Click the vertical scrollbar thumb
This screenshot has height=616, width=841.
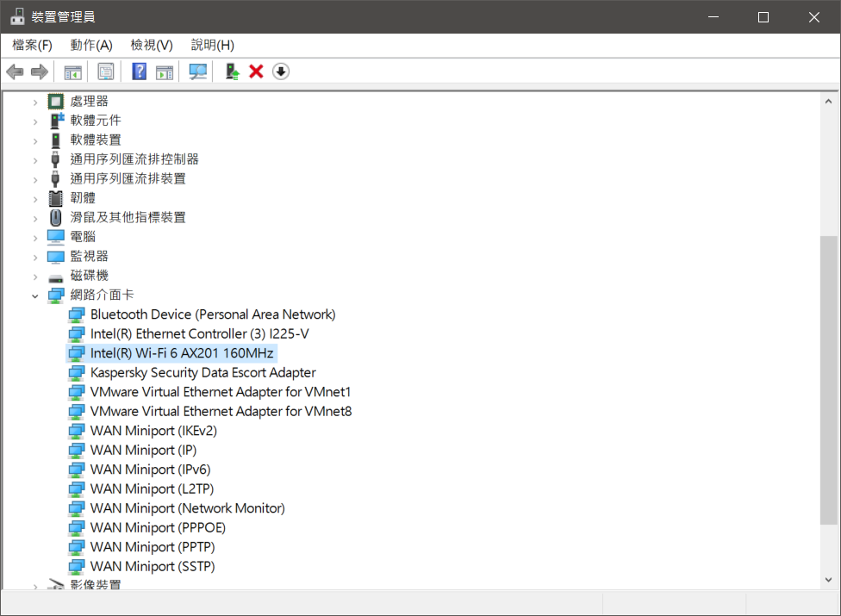coord(829,380)
